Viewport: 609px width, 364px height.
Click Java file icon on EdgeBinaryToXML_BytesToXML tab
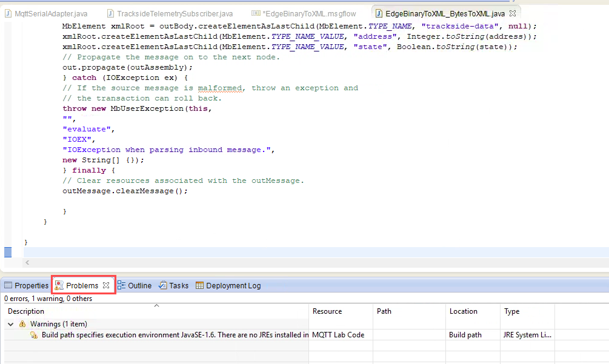click(379, 13)
